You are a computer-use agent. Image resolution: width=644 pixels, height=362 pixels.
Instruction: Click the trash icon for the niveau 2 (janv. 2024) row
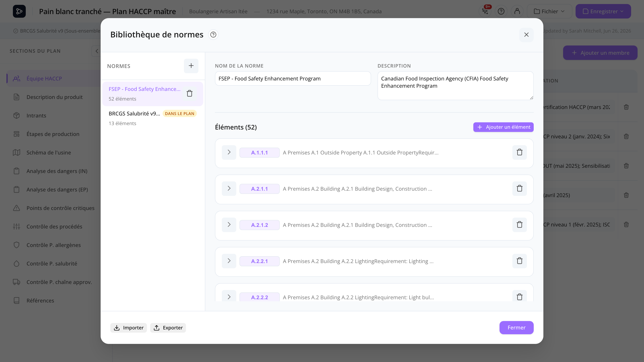pyautogui.click(x=626, y=136)
